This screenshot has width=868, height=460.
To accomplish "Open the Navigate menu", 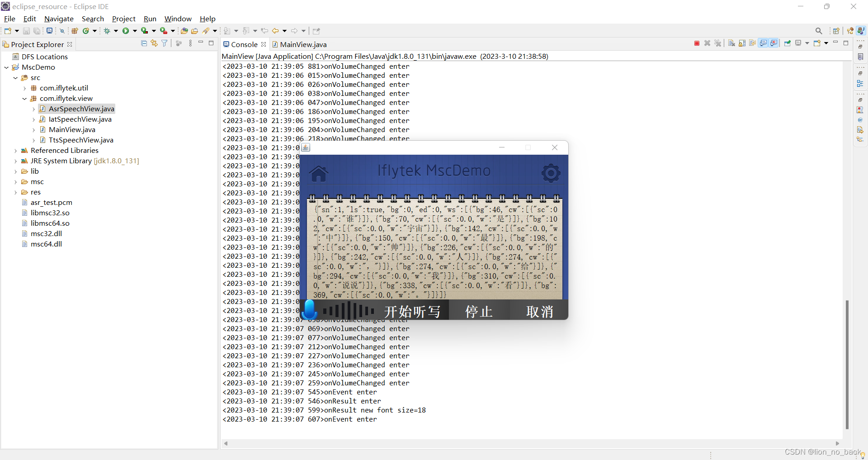I will click(59, 19).
